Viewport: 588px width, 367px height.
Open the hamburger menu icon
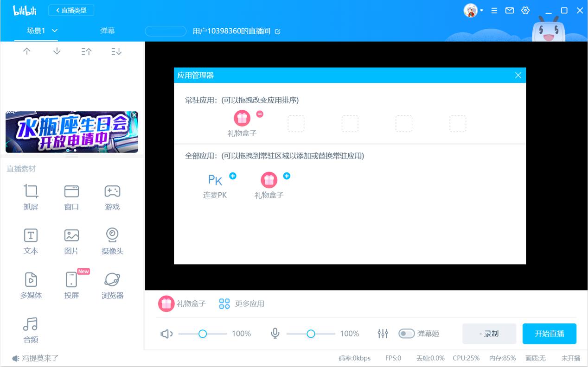[x=494, y=10]
